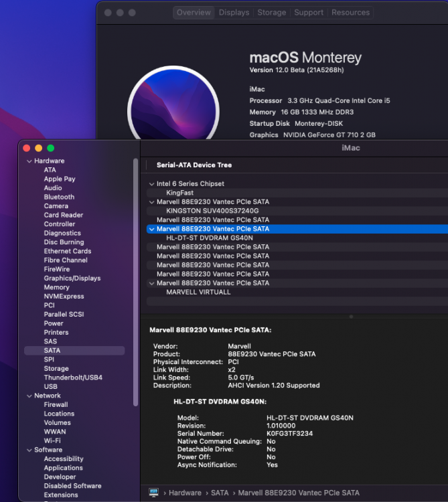
Task: Open SPI section
Action: 49,359
